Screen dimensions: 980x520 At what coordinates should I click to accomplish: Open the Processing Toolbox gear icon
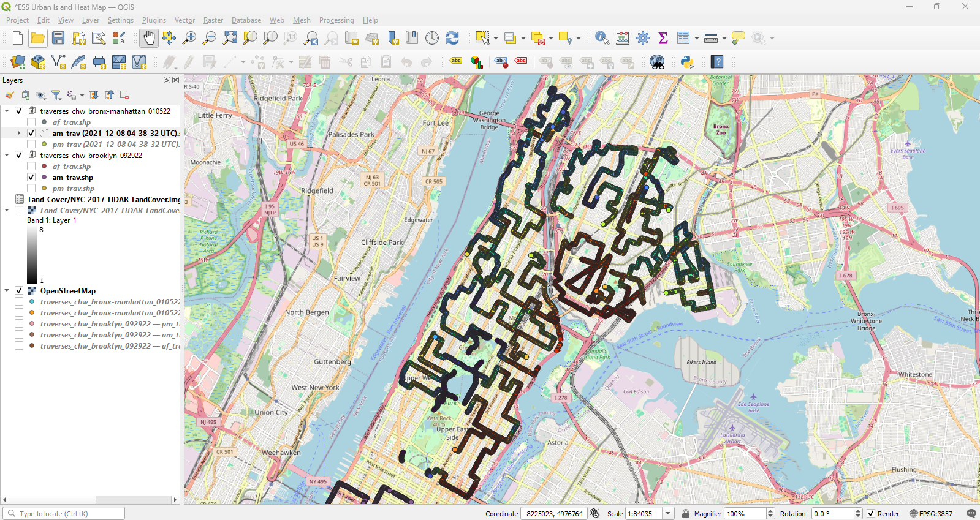click(x=643, y=38)
